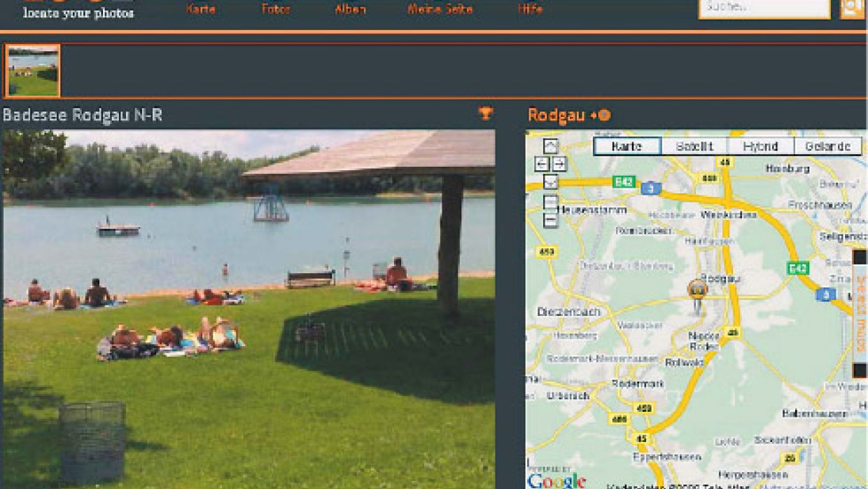Open Meine Seite
Viewport: 868px width, 489px height.
[440, 9]
